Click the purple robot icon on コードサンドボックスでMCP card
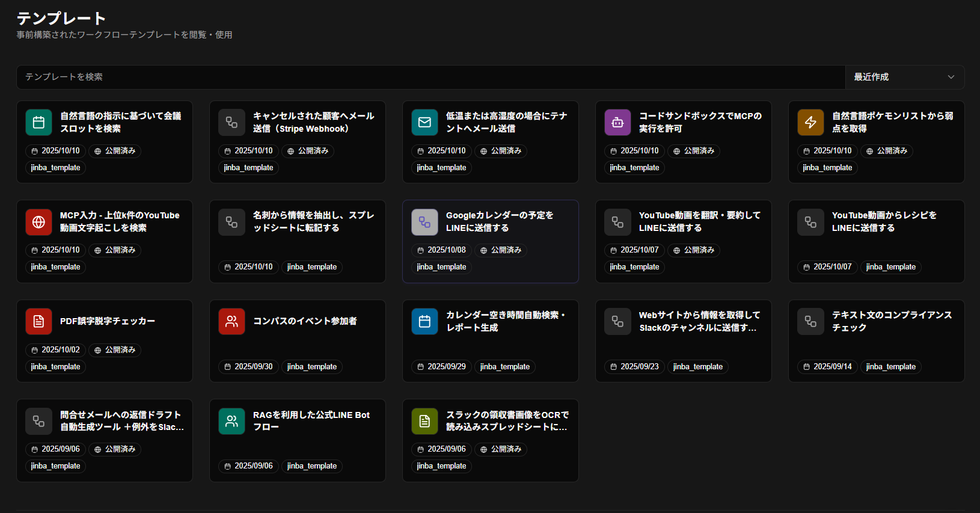The height and width of the screenshot is (513, 980). [617, 122]
